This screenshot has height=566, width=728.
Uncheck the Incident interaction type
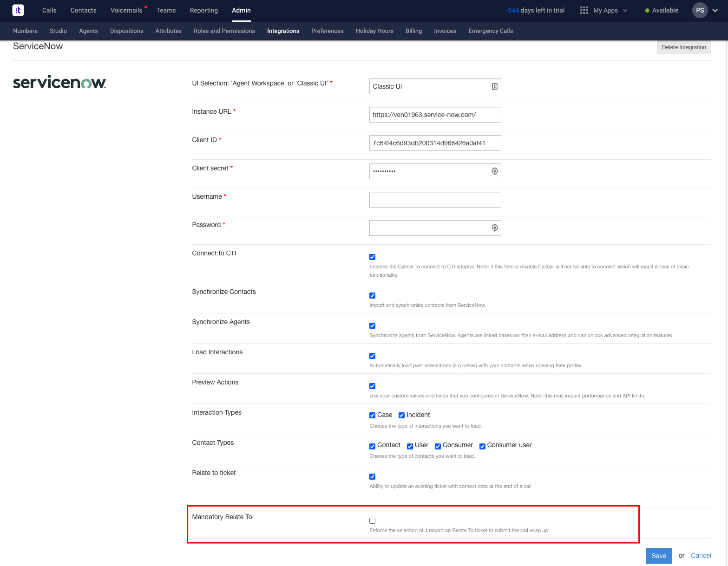tap(401, 415)
